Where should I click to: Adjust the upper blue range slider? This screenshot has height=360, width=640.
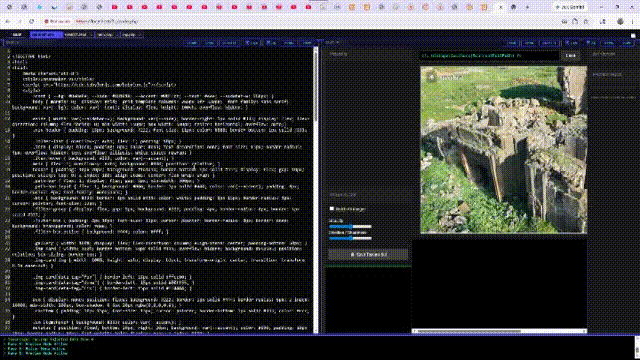[x=350, y=226]
